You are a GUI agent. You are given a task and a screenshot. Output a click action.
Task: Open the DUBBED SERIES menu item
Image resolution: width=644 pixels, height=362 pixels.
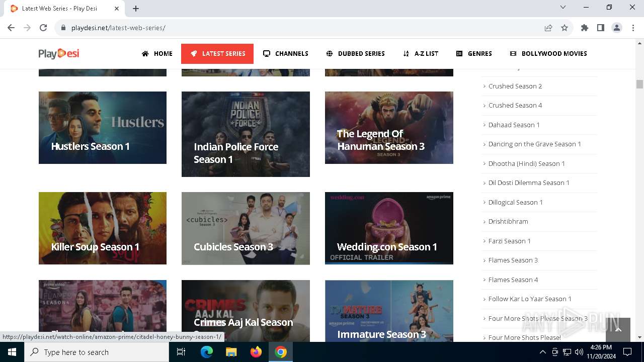pos(355,53)
